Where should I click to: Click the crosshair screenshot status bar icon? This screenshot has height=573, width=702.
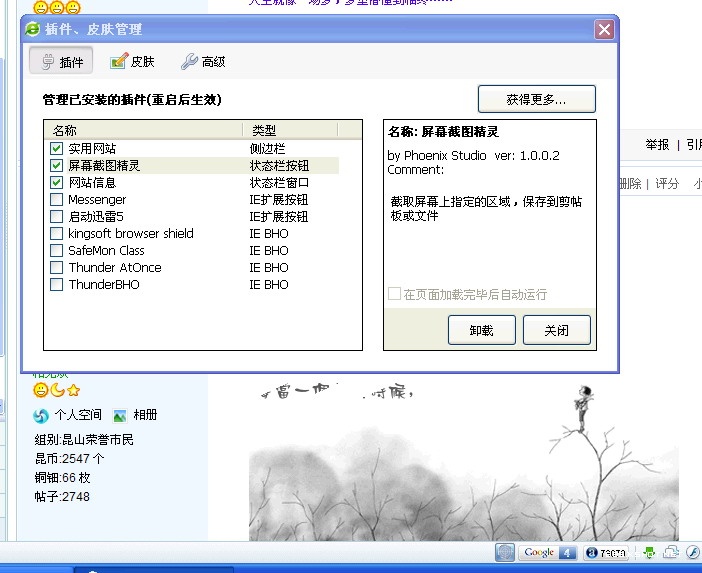coord(505,552)
